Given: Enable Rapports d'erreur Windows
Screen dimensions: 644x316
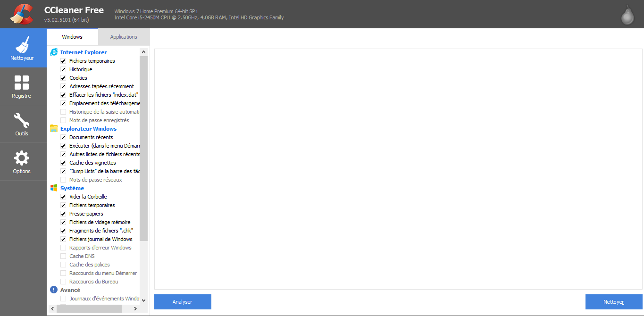Looking at the screenshot, I should coord(63,248).
